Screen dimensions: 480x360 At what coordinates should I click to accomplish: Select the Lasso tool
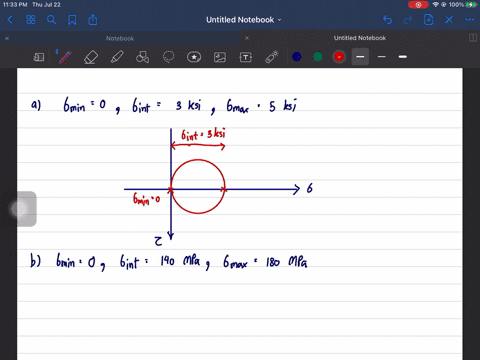pyautogui.click(x=168, y=57)
